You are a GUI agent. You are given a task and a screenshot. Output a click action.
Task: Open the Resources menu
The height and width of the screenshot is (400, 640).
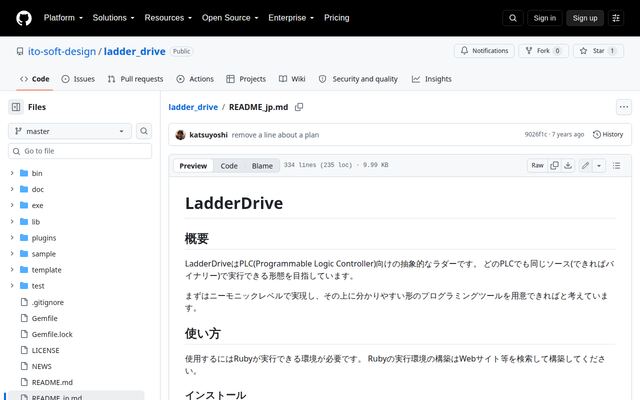168,18
